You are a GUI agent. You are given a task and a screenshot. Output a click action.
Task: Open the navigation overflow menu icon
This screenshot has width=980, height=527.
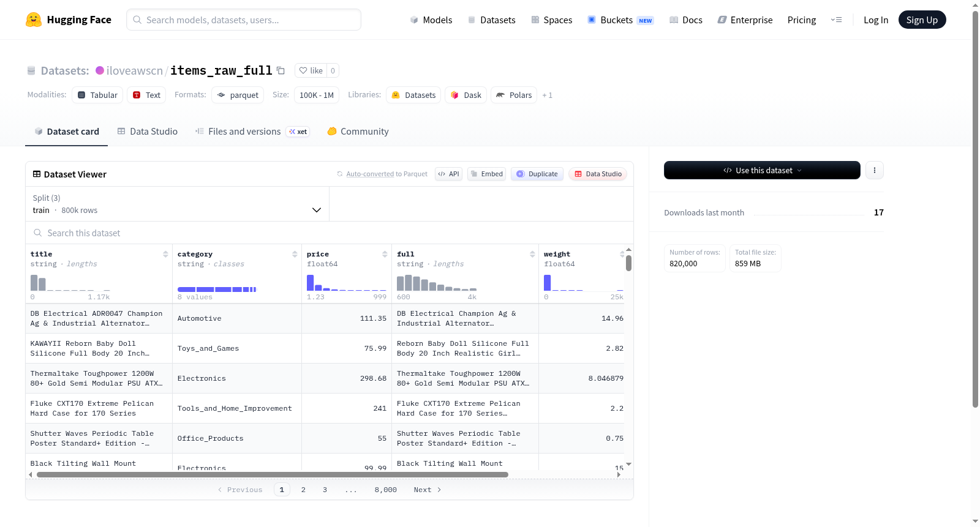coord(836,20)
